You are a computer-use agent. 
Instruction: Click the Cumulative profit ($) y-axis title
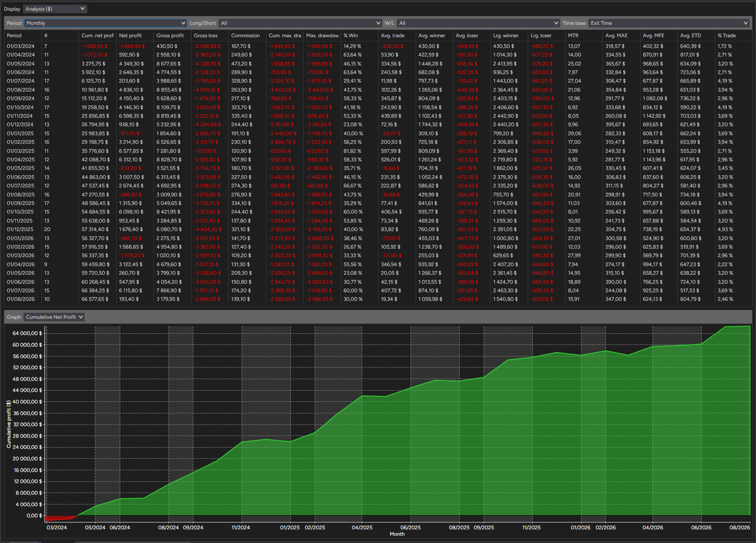click(x=9, y=424)
